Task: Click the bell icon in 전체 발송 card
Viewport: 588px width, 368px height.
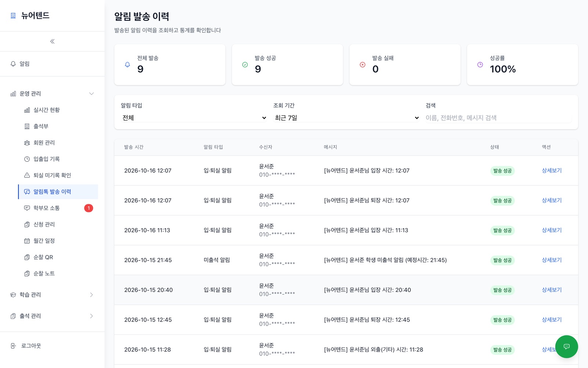Action: [128, 65]
